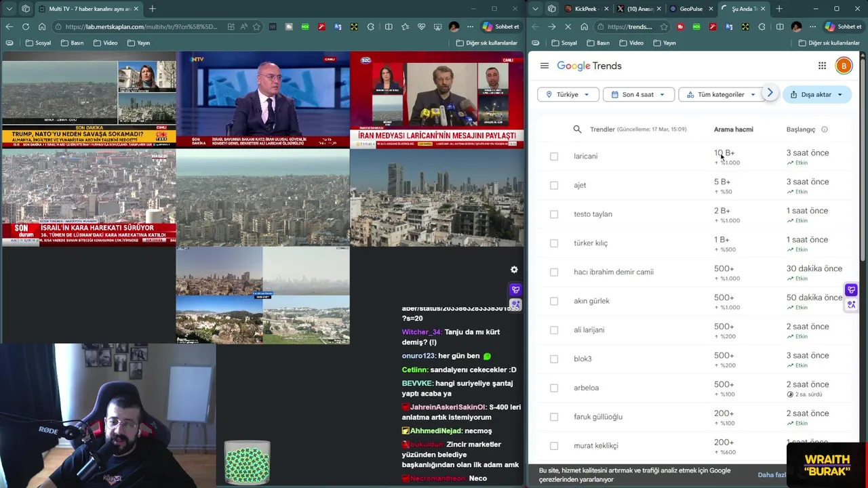Open the Google account avatar in Trends
Viewport: 868px width, 488px height.
844,66
